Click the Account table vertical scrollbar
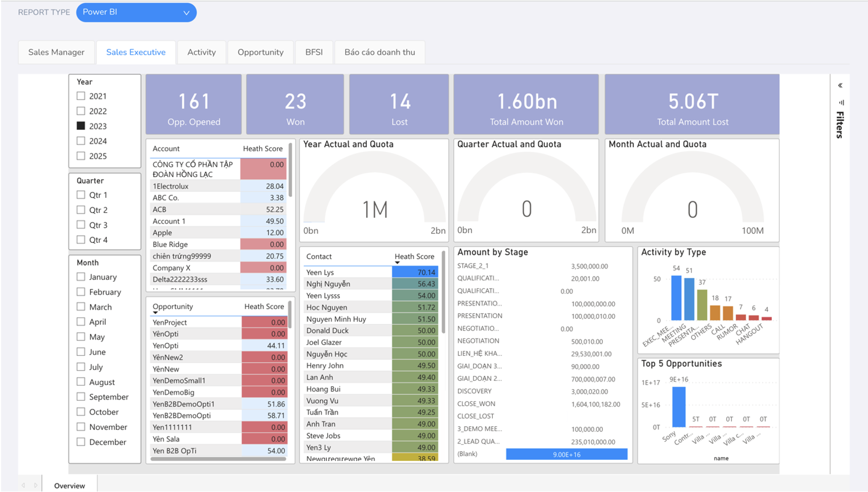The height and width of the screenshot is (492, 868). coord(290,170)
